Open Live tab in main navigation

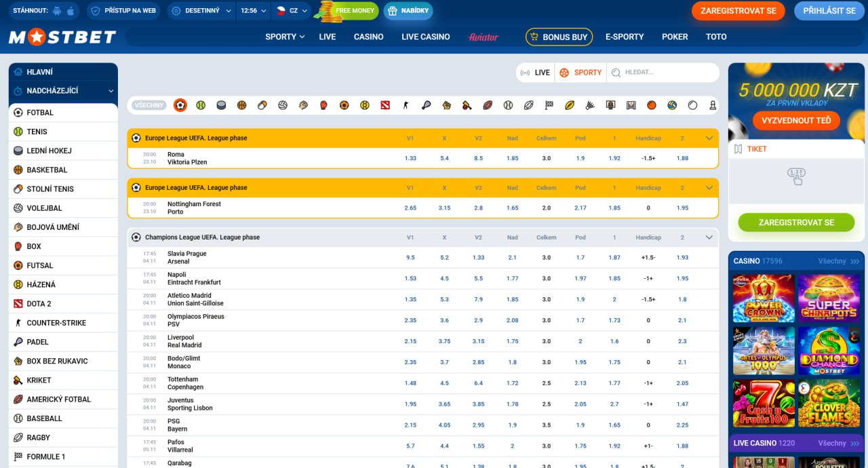click(x=328, y=37)
